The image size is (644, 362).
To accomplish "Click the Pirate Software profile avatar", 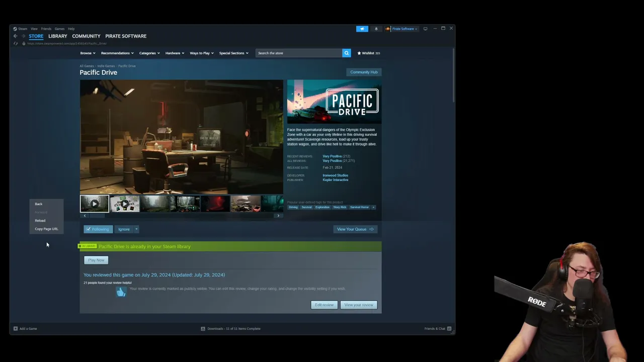I will (x=388, y=29).
